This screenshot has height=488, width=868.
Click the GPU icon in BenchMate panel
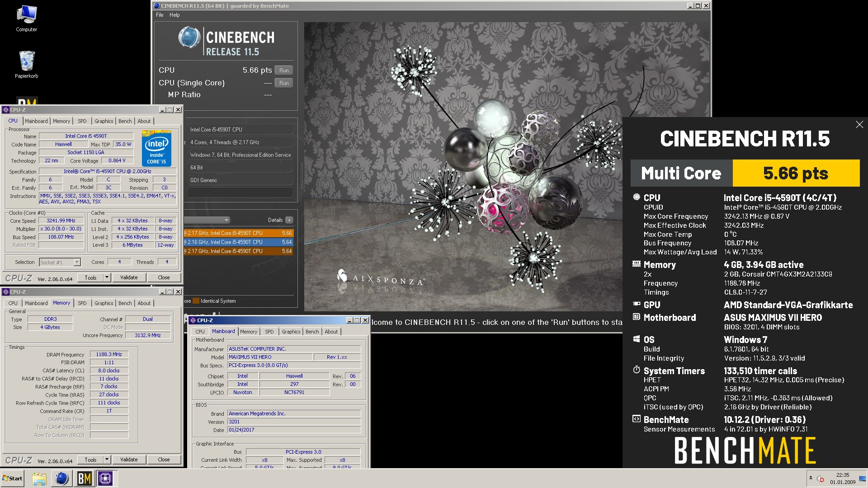pyautogui.click(x=637, y=304)
